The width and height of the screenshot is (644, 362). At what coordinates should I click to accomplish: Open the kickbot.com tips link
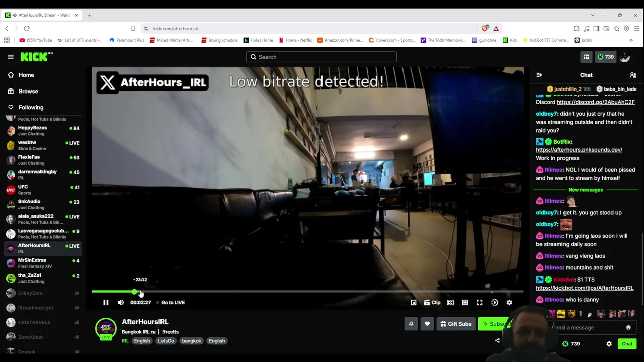585,288
